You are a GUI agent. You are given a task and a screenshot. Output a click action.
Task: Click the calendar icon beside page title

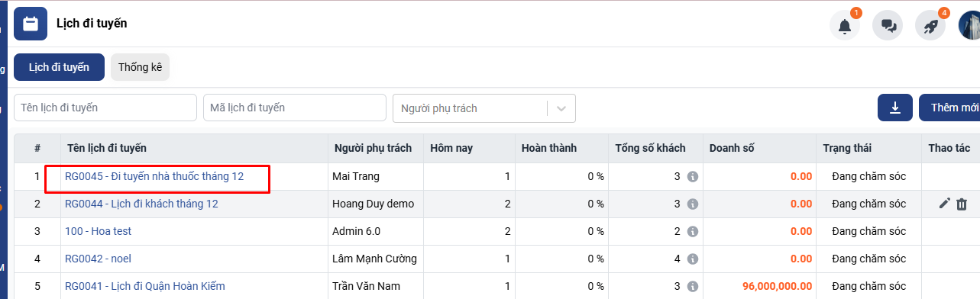click(x=31, y=24)
